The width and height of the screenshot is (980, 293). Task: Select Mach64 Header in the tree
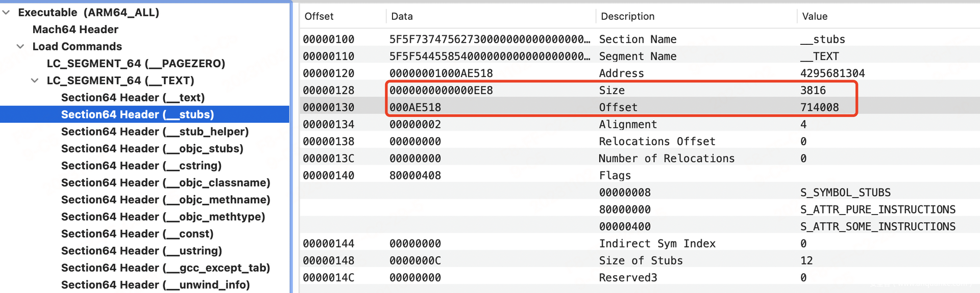point(75,30)
